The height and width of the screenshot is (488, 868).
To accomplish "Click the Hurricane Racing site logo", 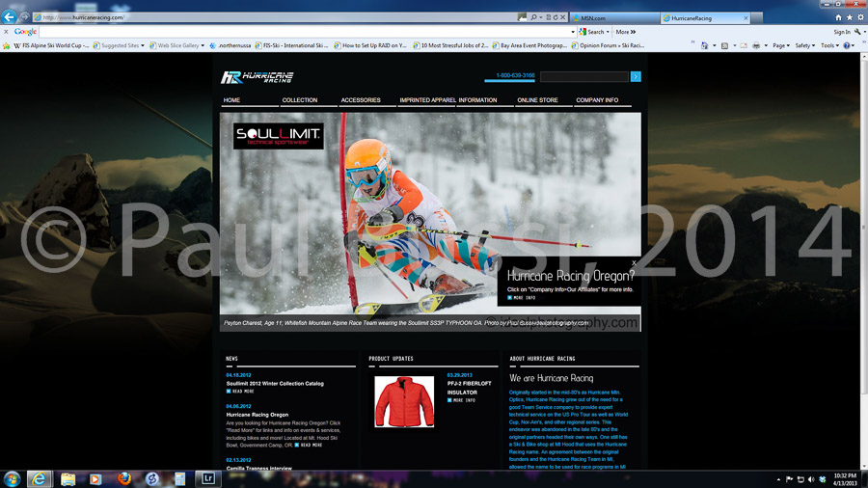I will click(257, 77).
